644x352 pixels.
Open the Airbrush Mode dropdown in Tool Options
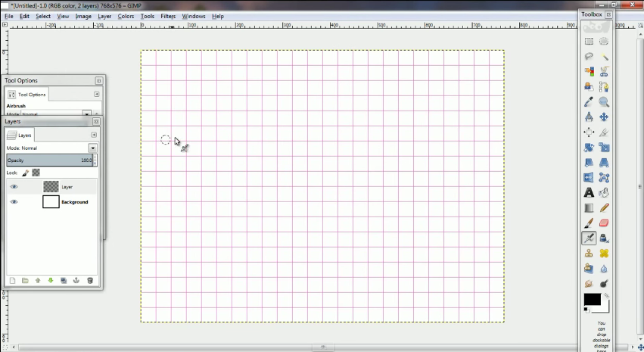87,114
